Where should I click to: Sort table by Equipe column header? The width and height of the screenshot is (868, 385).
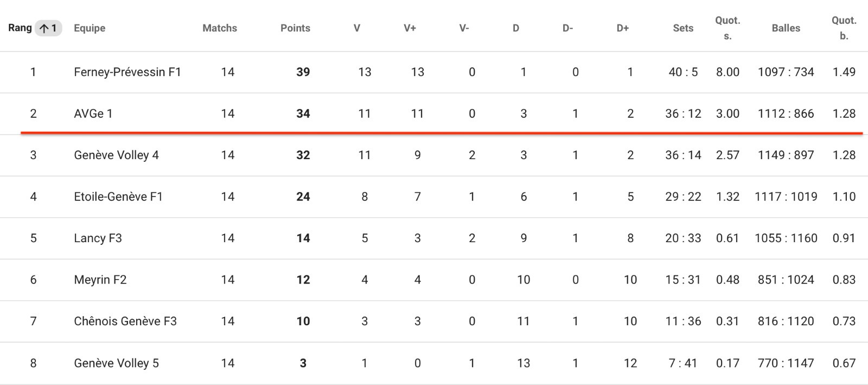90,28
